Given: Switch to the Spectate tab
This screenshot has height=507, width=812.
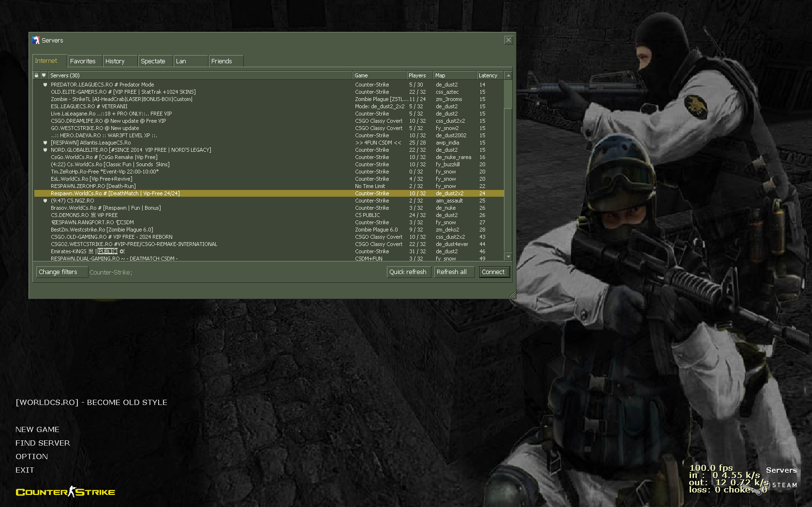Looking at the screenshot, I should [x=155, y=61].
